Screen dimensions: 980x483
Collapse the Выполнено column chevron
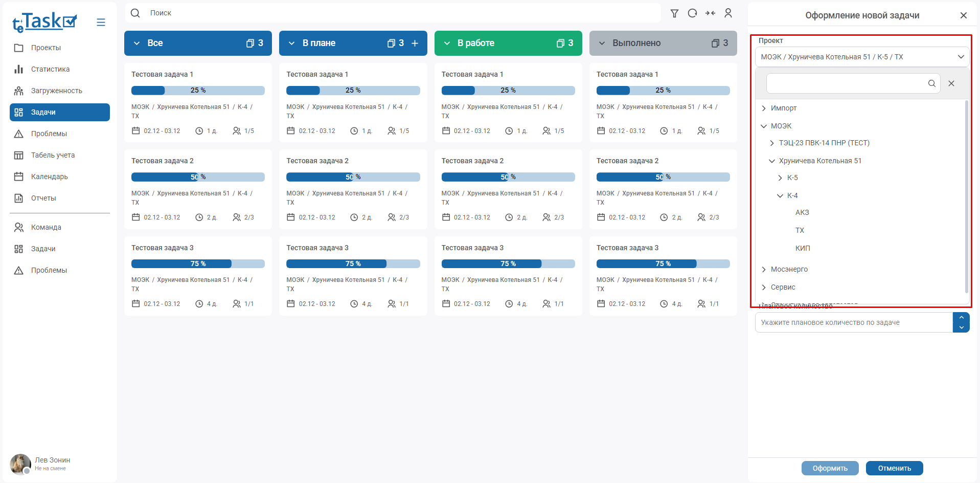click(602, 43)
